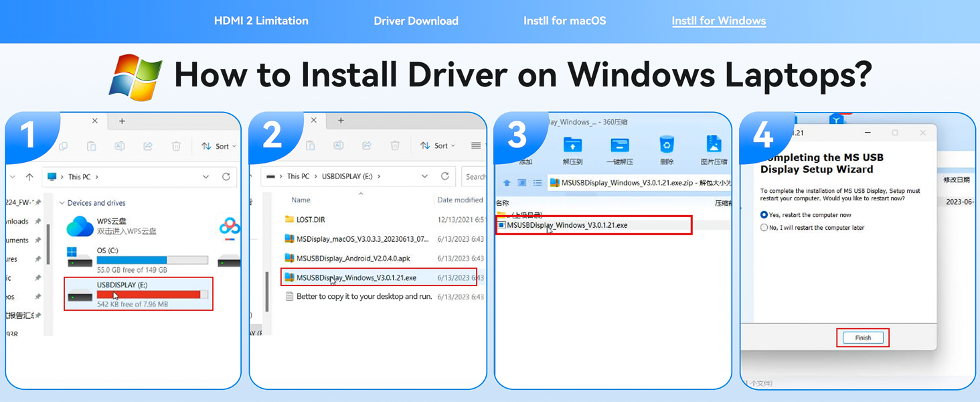This screenshot has height=402, width=980.
Task: Open the 'Driver Download' tab
Action: pyautogui.click(x=416, y=21)
